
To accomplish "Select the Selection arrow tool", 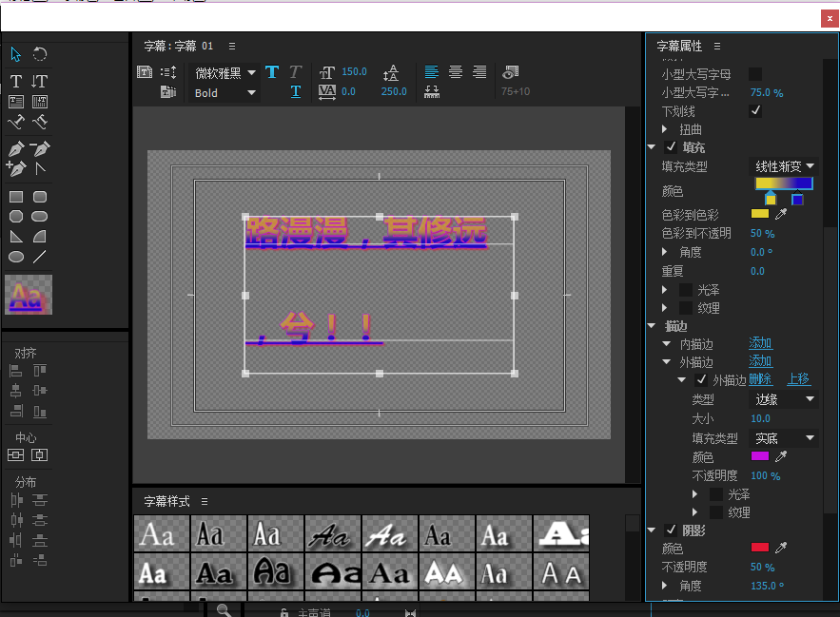I will [x=15, y=54].
